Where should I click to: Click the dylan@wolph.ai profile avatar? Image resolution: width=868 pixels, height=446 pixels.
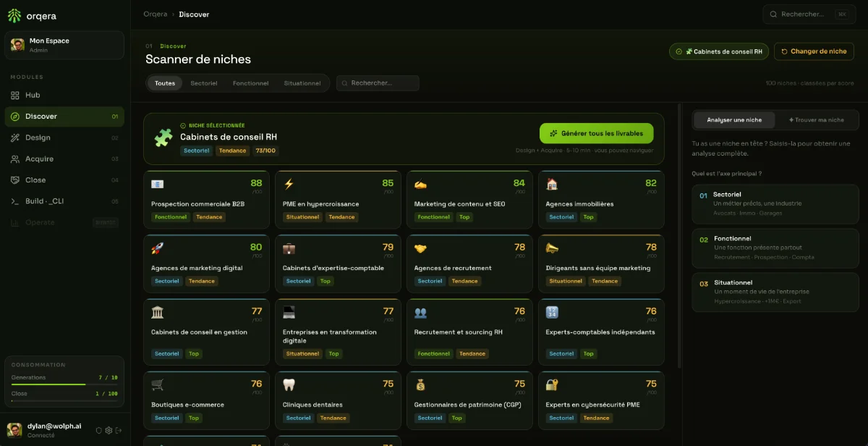pos(14,430)
